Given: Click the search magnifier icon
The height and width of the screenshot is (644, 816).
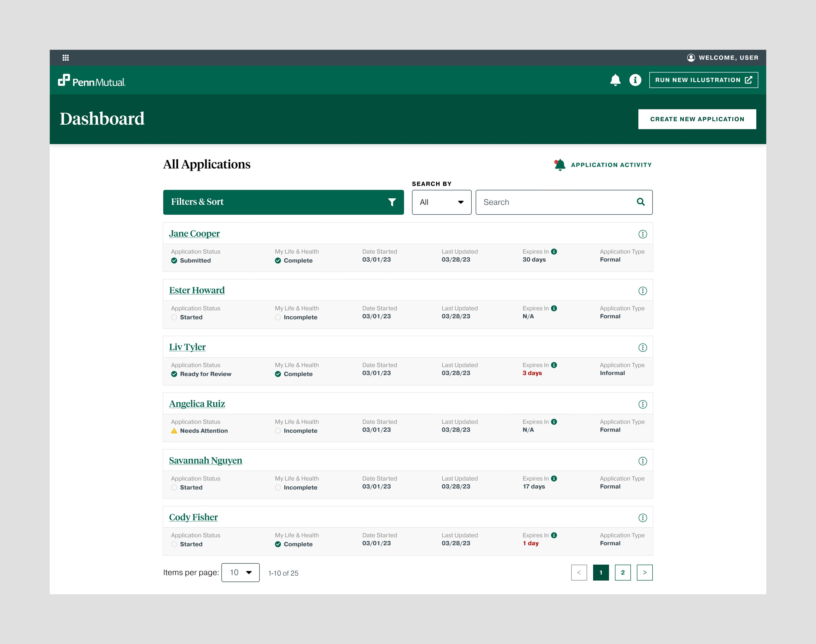Looking at the screenshot, I should pyautogui.click(x=640, y=202).
